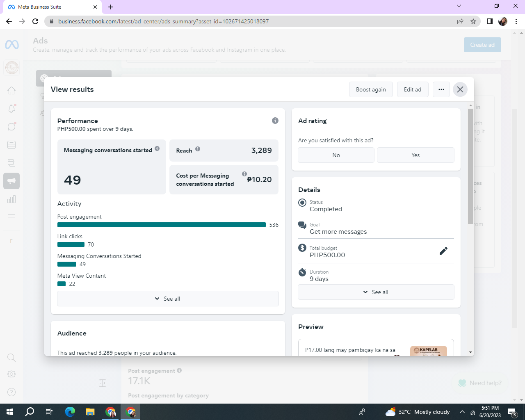
Task: Show info for Cost per Messaging conversations
Action: (244, 174)
